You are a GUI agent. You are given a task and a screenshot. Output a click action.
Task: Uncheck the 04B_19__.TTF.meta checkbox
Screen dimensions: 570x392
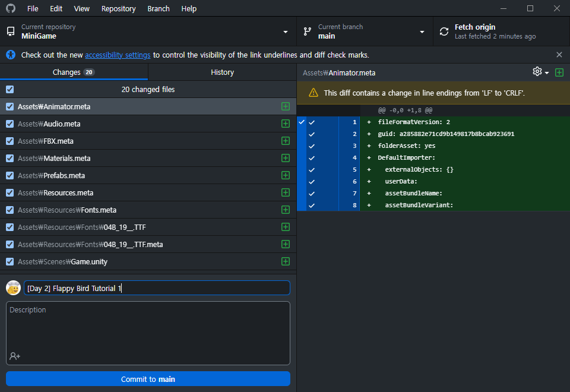pos(10,244)
